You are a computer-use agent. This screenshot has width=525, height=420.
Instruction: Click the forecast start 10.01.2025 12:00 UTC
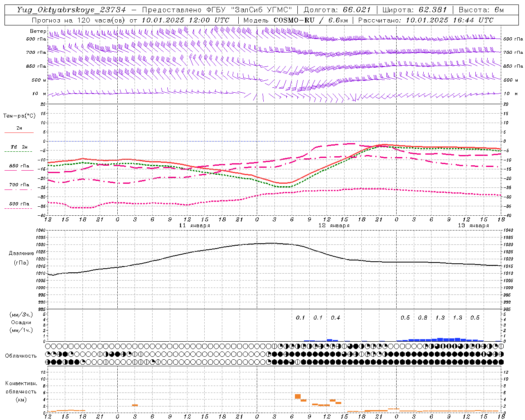(x=185, y=20)
